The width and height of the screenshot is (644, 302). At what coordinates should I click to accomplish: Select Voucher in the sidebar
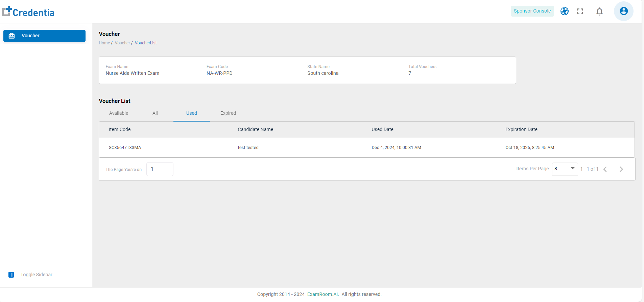click(x=44, y=36)
